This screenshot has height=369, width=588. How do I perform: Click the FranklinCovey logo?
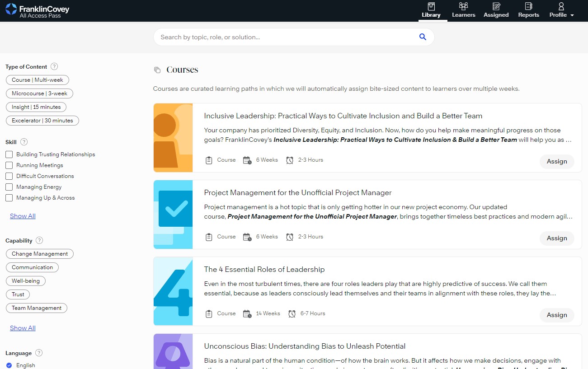click(x=37, y=11)
